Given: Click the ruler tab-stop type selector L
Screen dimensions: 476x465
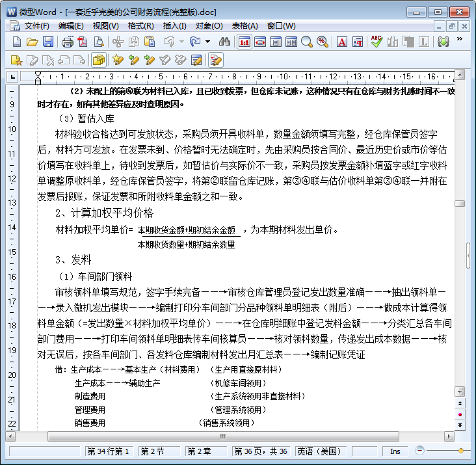Looking at the screenshot, I should point(12,77).
